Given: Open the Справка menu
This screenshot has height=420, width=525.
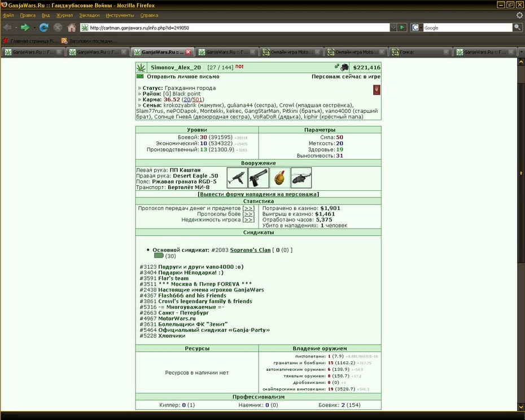Looking at the screenshot, I should click(149, 15).
